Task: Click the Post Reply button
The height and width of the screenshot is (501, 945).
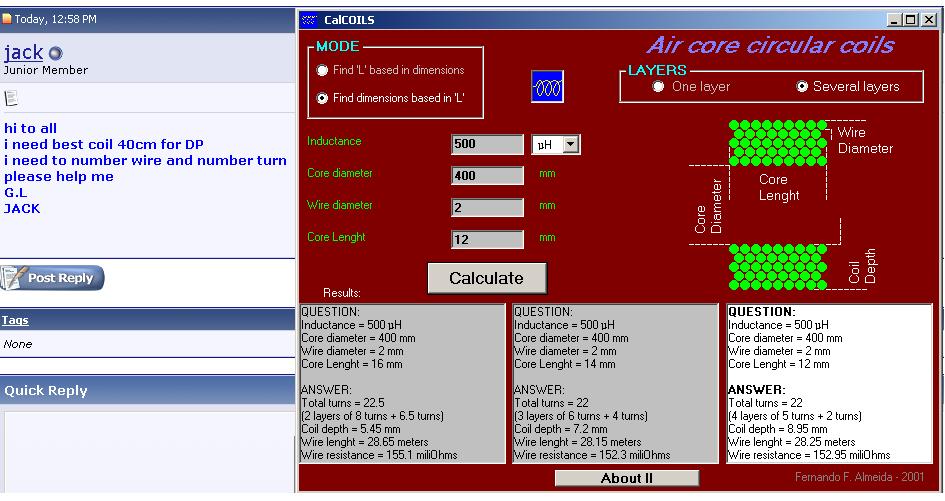Action: pyautogui.click(x=52, y=278)
